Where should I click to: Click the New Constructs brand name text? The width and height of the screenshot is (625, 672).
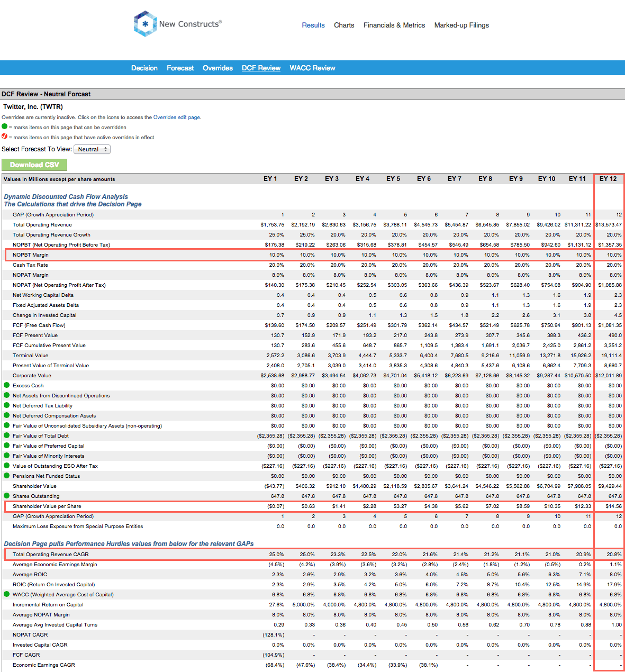point(190,24)
